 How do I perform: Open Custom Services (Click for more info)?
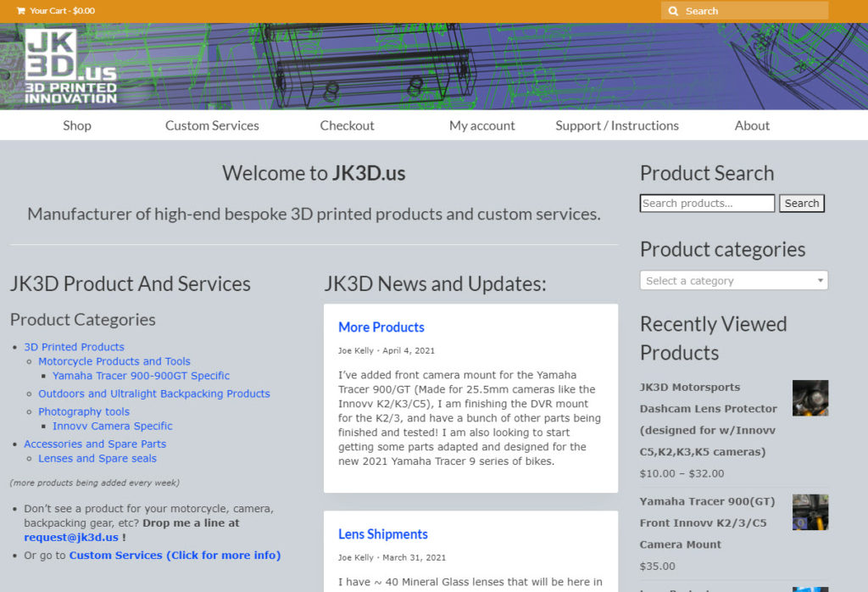[x=175, y=556]
